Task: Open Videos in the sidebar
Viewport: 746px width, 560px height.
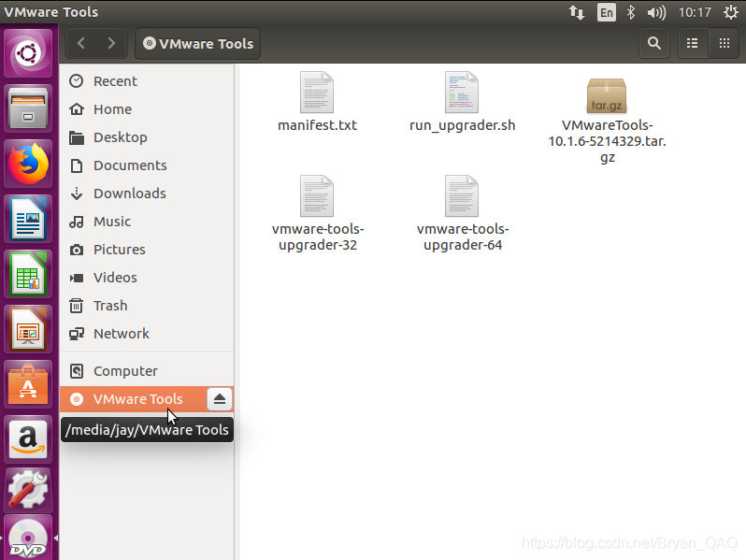Action: click(x=147, y=278)
